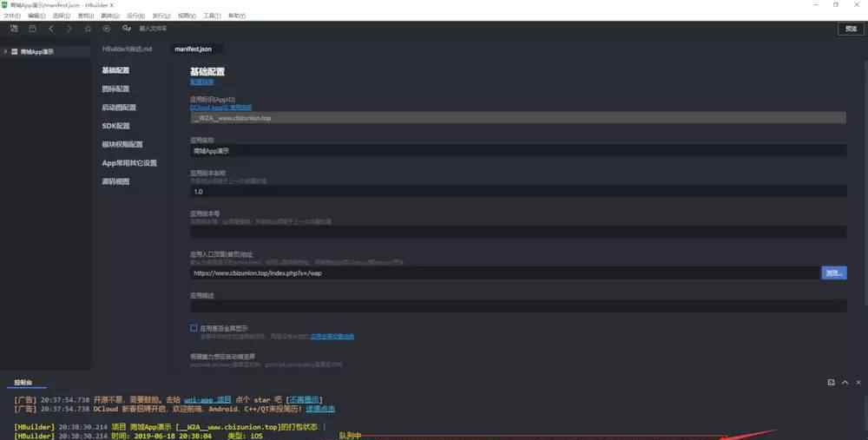Screen dimensions: 868x440
Task: Open the 跳转(G) menu
Action: (109, 16)
